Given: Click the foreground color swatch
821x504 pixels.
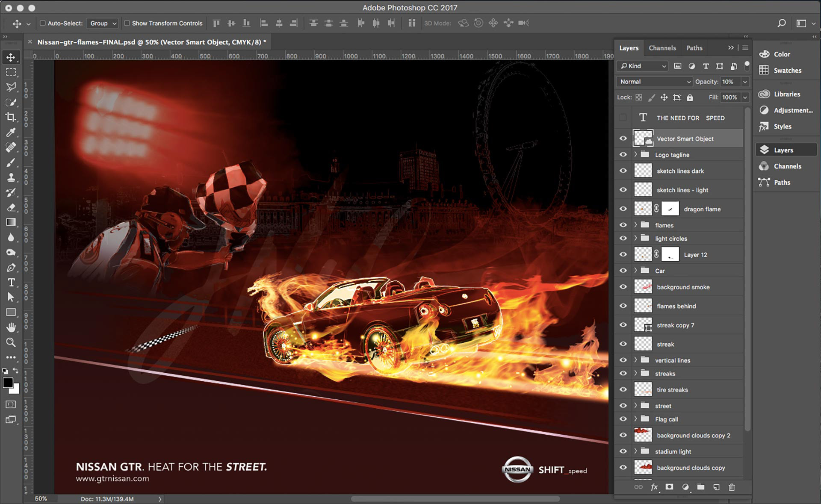Looking at the screenshot, I should coord(8,383).
